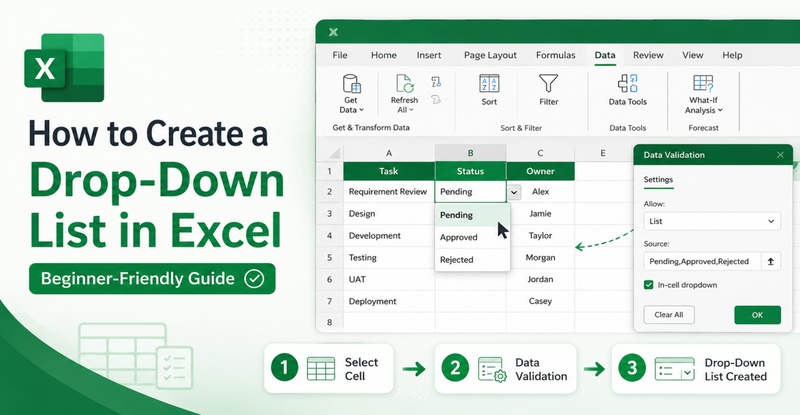Select the Development task cell

[389, 236]
